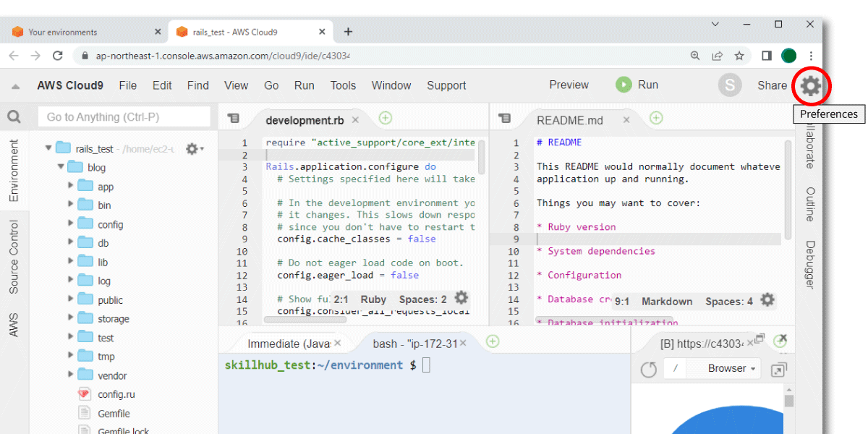Open the Tools menu
The image size is (868, 434).
[343, 85]
